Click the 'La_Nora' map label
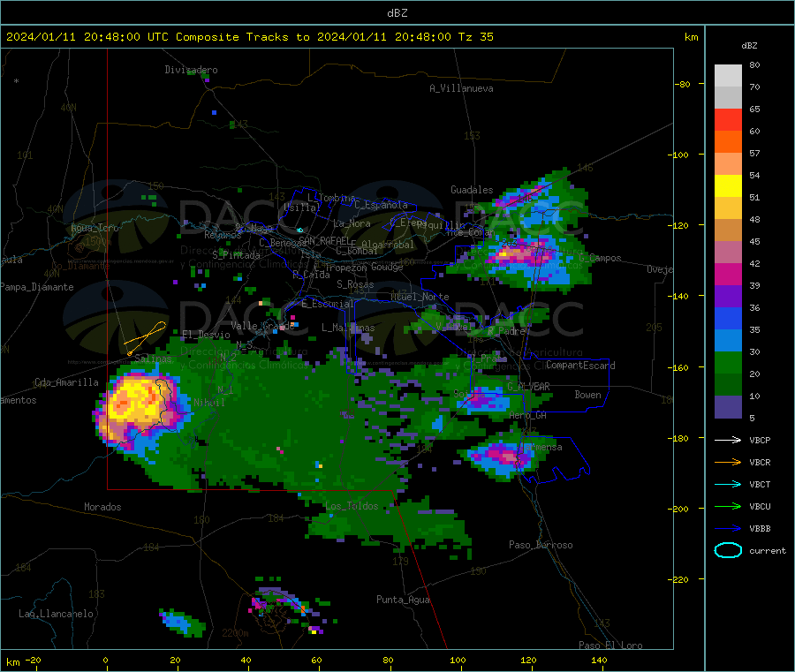This screenshot has height=672, width=795. [x=352, y=223]
